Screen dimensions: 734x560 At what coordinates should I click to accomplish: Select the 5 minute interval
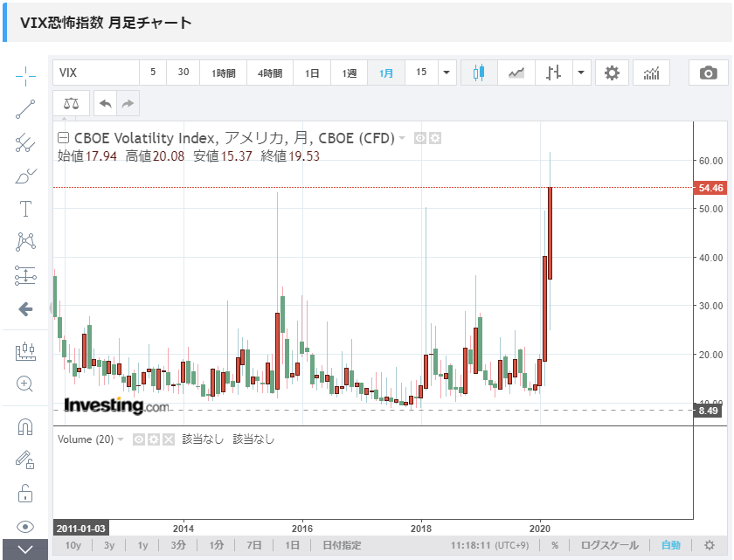pos(153,73)
